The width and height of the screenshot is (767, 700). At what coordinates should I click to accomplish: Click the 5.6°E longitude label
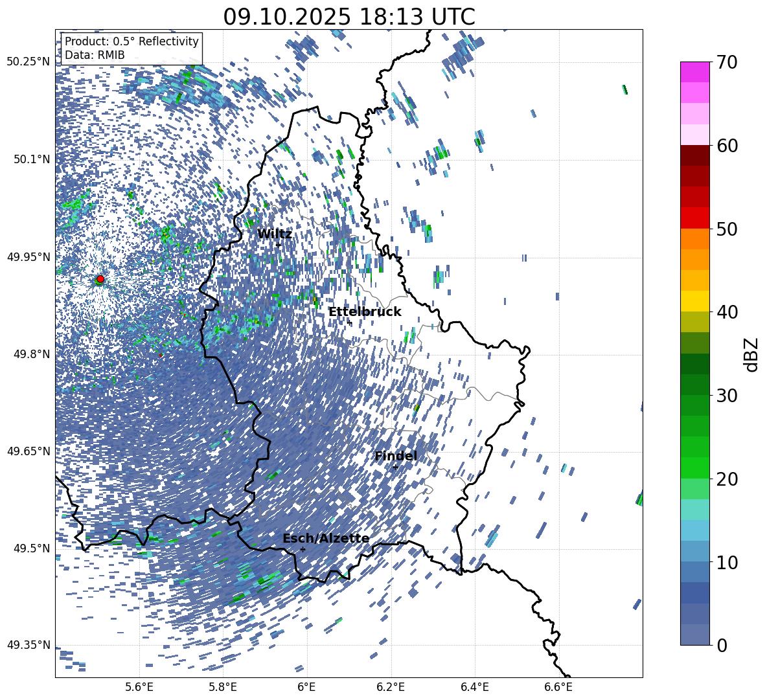tap(139, 687)
